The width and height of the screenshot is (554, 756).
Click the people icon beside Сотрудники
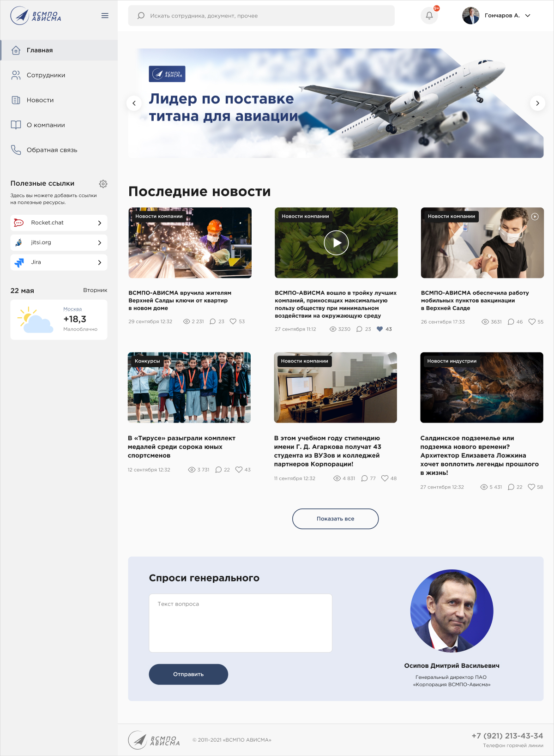point(16,75)
